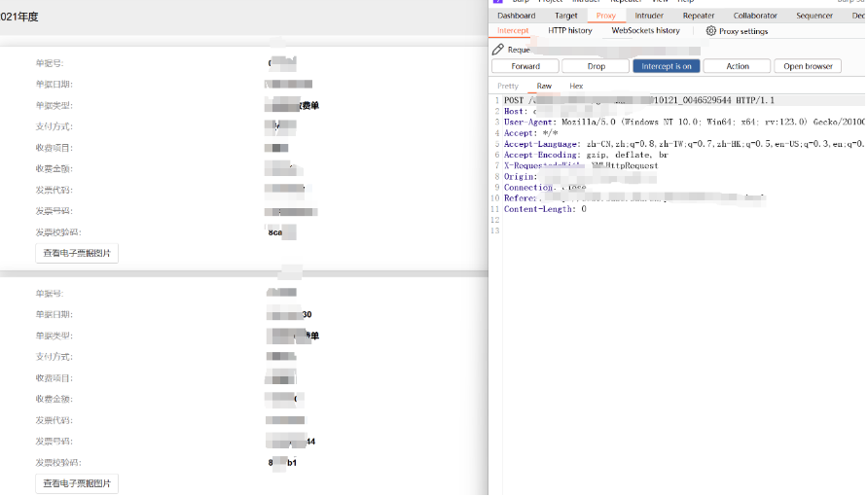Forward the intercepted request
Viewport: 868px width, 497px height.
(x=525, y=66)
